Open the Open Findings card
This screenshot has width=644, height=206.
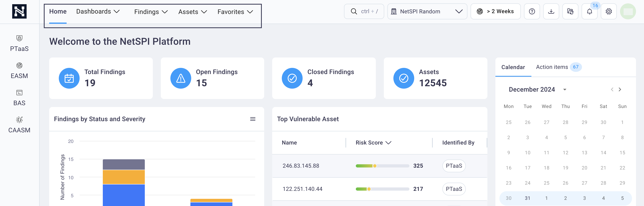212,78
